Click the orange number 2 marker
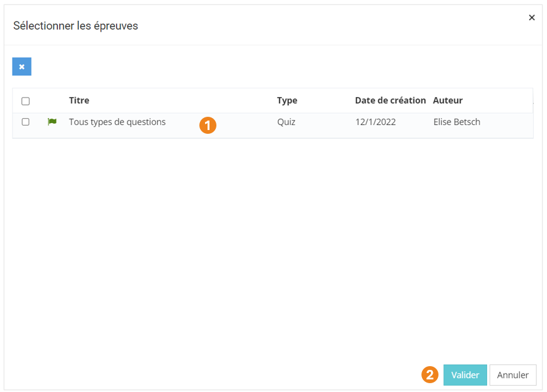547x392 pixels. (x=429, y=374)
